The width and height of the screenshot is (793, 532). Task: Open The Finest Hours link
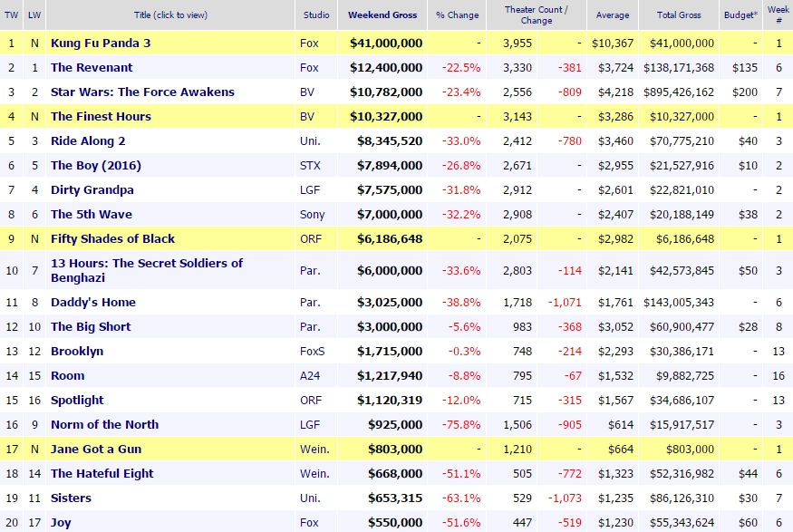point(101,116)
